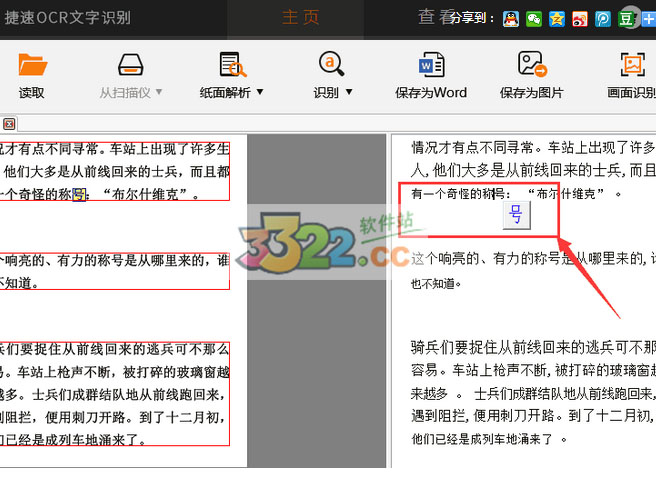Click the 保存为Word label

(431, 92)
